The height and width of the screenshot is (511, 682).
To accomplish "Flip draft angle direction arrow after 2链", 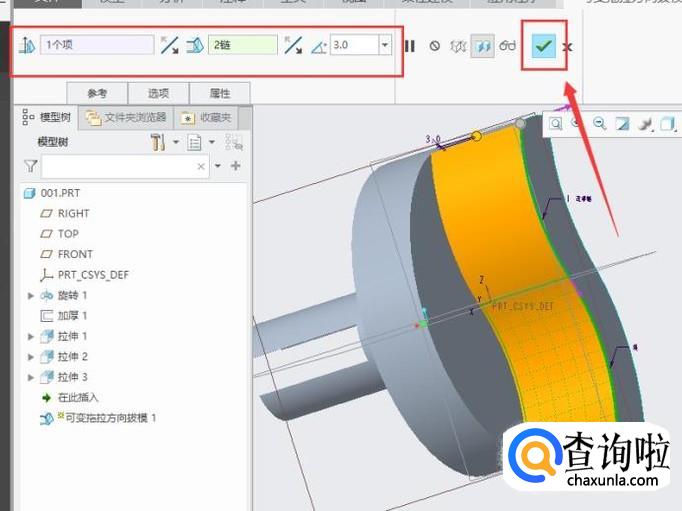I will tap(293, 45).
